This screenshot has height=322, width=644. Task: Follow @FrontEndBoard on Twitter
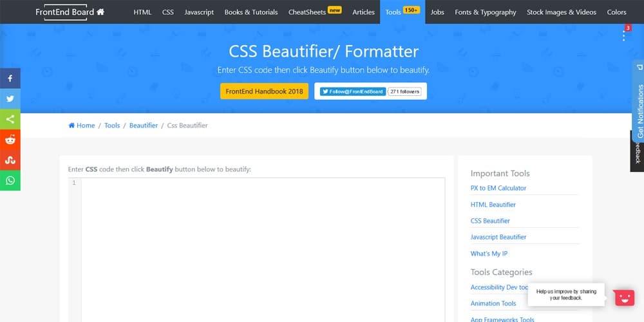pyautogui.click(x=353, y=91)
